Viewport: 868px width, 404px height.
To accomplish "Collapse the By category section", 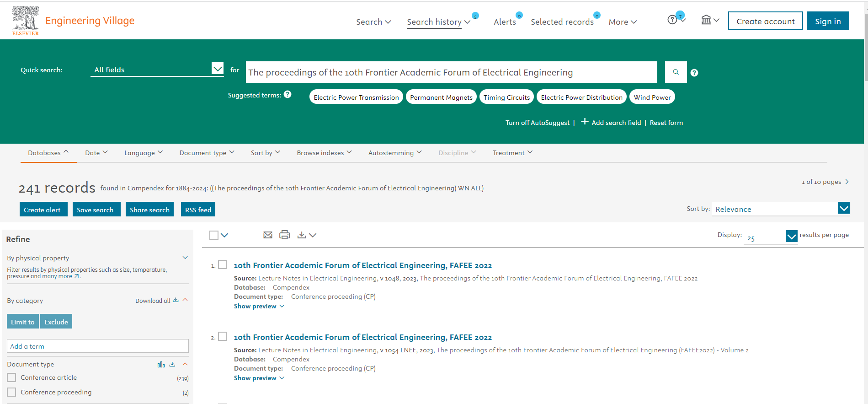I will tap(185, 300).
